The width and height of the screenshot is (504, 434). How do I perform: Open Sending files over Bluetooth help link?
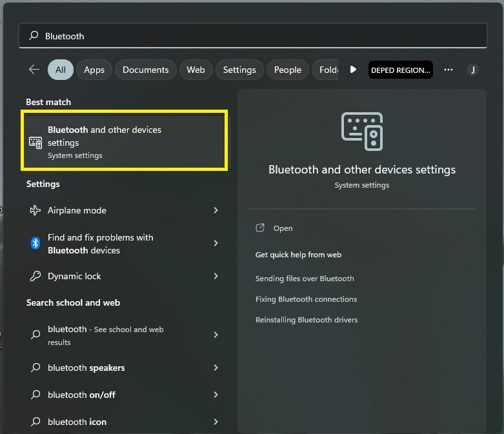[305, 279]
